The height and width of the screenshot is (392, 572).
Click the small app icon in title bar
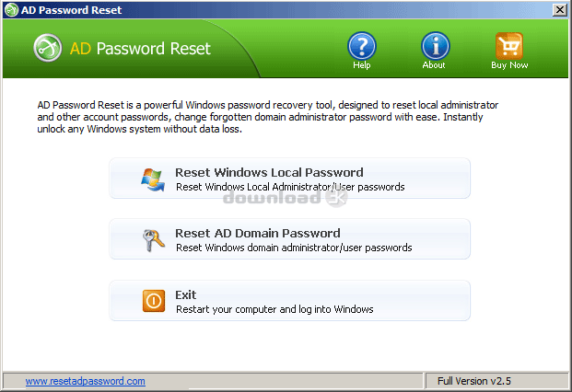11,9
